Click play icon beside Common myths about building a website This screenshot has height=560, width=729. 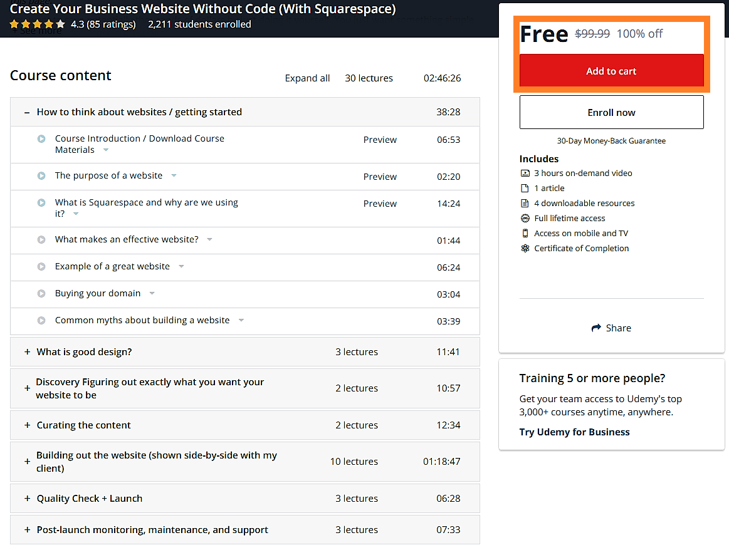pos(41,321)
